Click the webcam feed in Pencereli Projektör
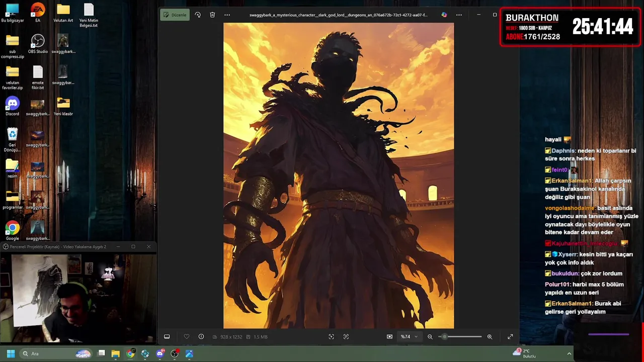This screenshot has height=362, width=644. point(78,298)
